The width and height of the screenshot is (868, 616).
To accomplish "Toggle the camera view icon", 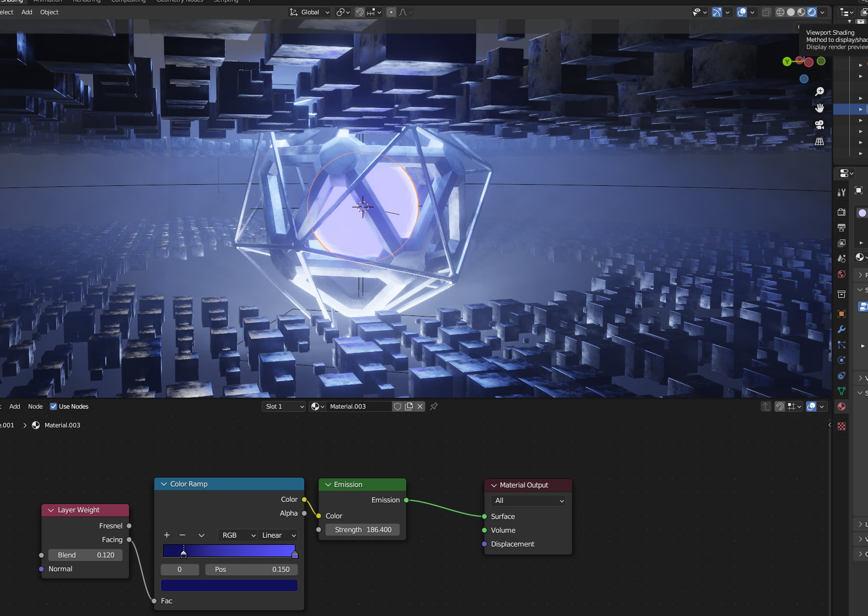I will (x=820, y=125).
